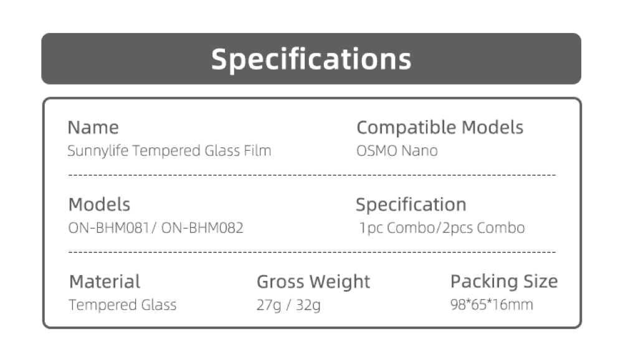623x364 pixels.
Task: Select the 27g weight value
Action: 268,306
